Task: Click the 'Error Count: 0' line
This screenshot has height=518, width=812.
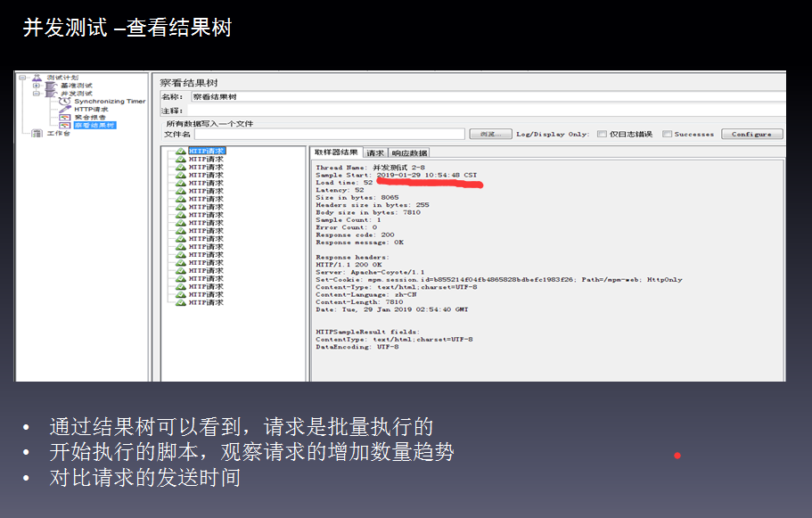Action: pos(347,227)
